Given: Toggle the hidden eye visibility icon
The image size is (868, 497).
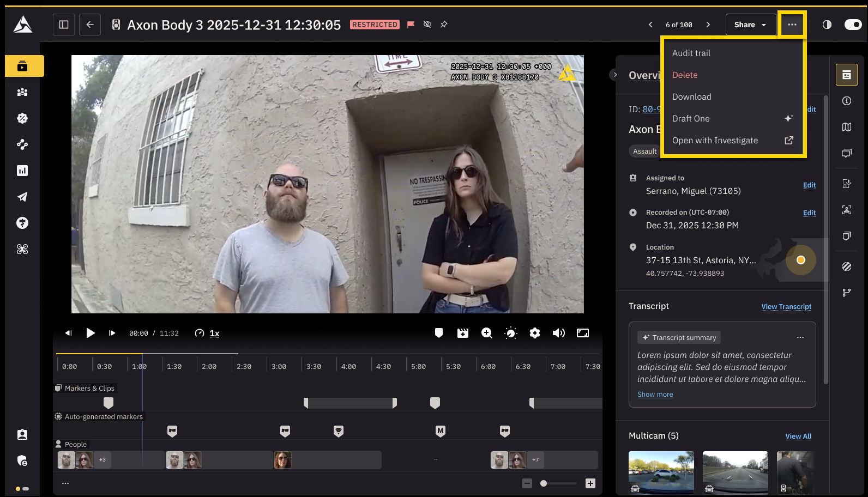Looking at the screenshot, I should tap(427, 25).
